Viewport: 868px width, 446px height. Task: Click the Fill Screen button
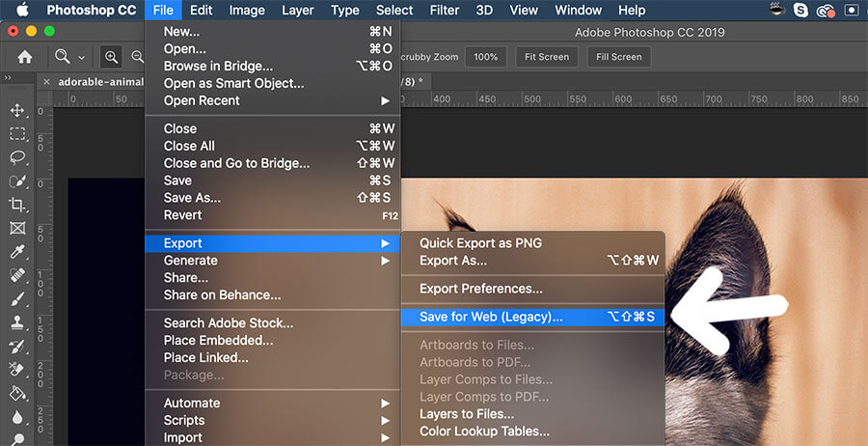(x=619, y=57)
